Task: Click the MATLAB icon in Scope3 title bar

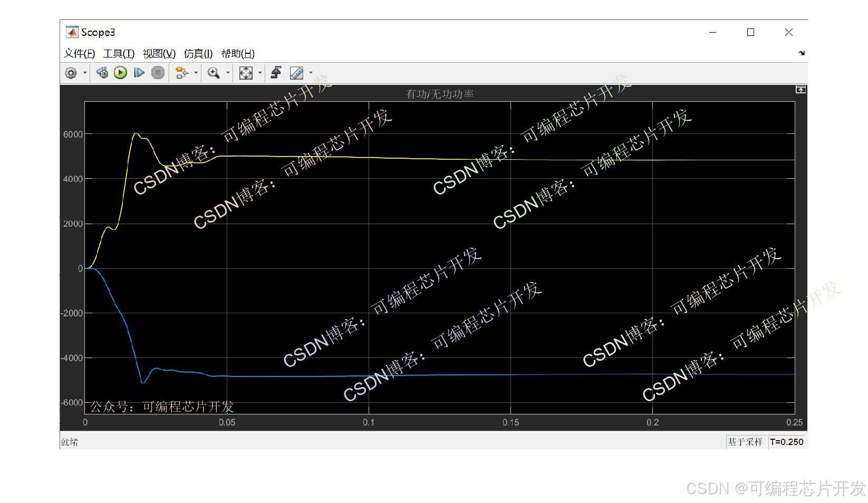Action: click(x=72, y=32)
